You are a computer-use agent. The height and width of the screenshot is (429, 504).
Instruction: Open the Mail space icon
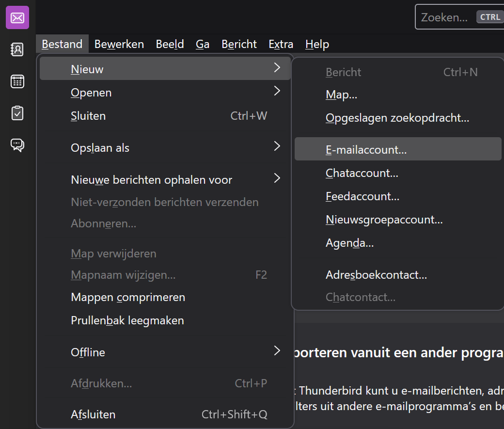coord(17,18)
